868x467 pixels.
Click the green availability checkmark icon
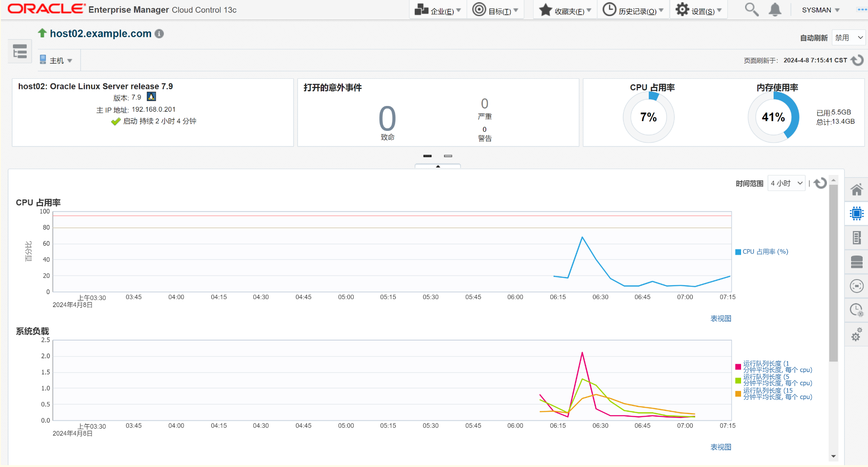click(x=116, y=121)
